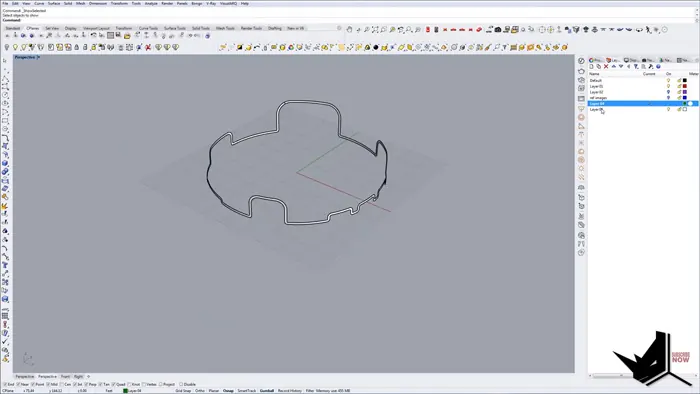Click the white color swatch of Layer 05
Viewport: 700px width, 394px height.
(685, 109)
